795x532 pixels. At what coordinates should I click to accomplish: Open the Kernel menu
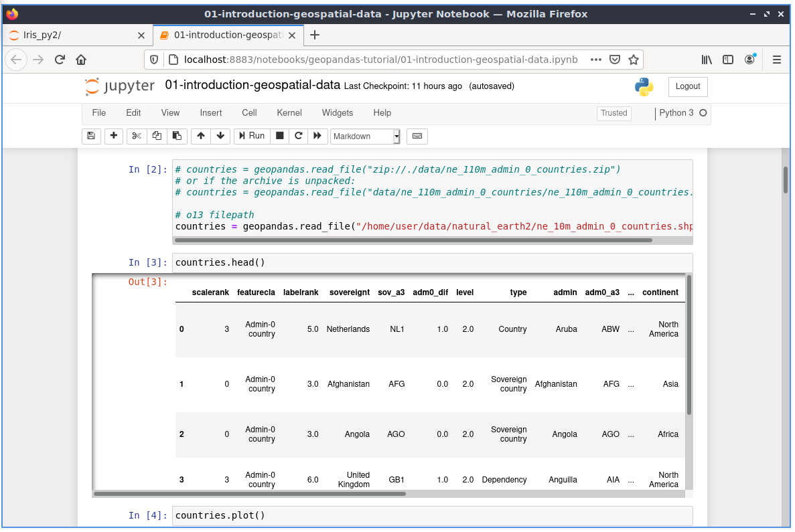click(x=290, y=114)
